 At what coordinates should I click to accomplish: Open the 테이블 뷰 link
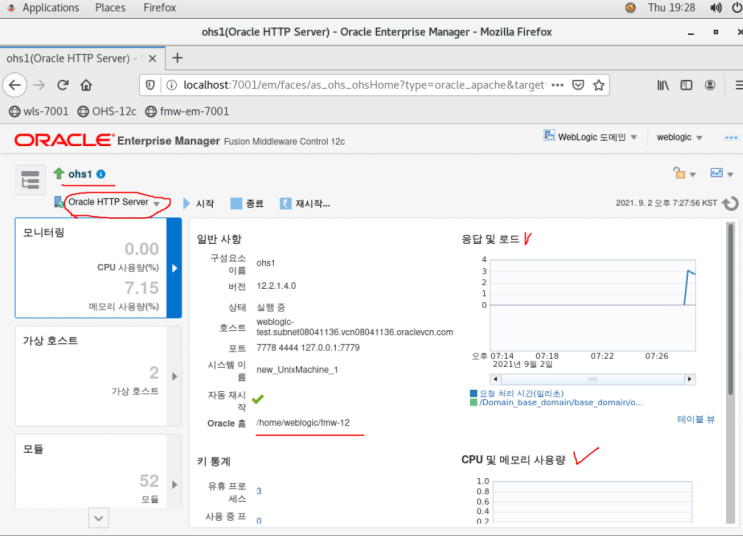pyautogui.click(x=696, y=419)
